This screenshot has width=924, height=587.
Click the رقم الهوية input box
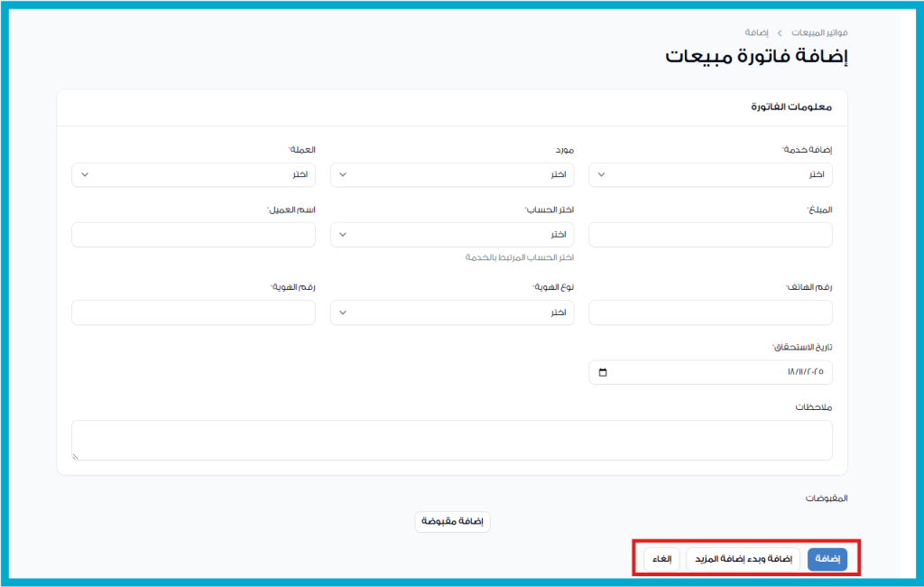[193, 312]
